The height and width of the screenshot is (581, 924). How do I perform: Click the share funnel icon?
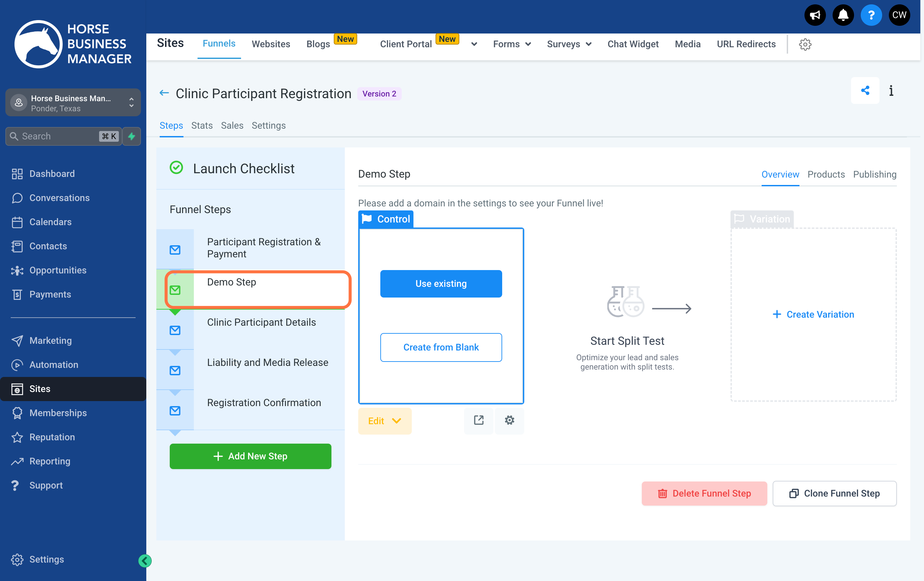865,91
